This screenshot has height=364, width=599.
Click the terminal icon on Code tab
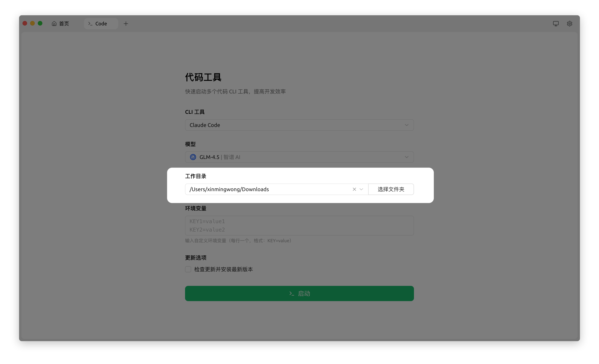click(90, 24)
